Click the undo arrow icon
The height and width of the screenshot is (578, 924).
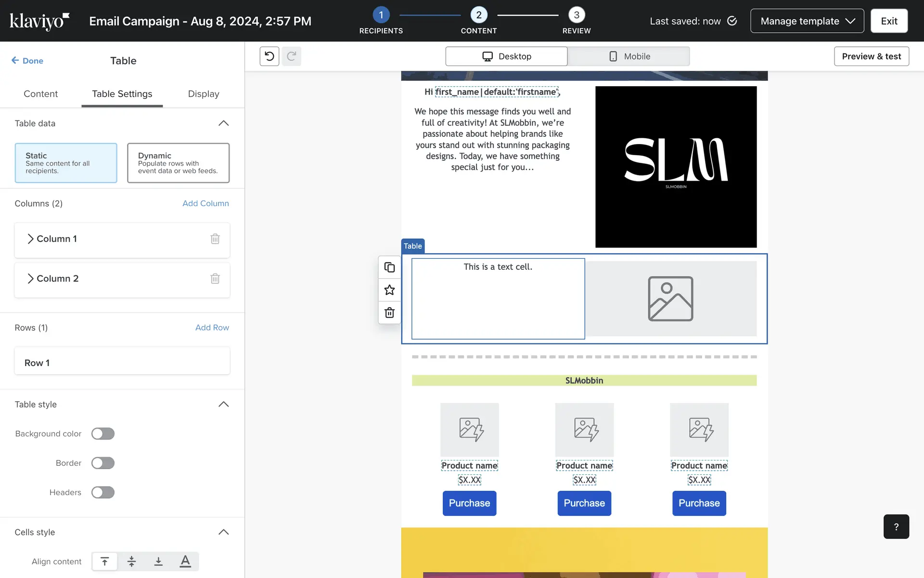click(269, 56)
